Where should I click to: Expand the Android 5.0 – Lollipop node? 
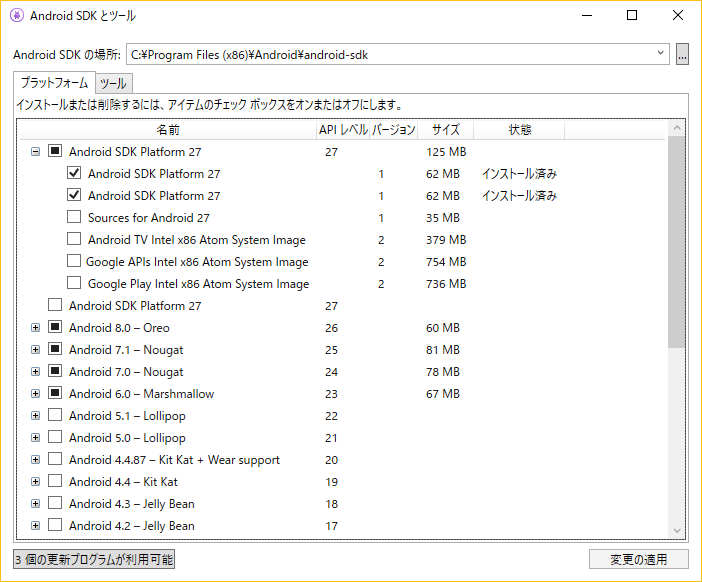[35, 437]
